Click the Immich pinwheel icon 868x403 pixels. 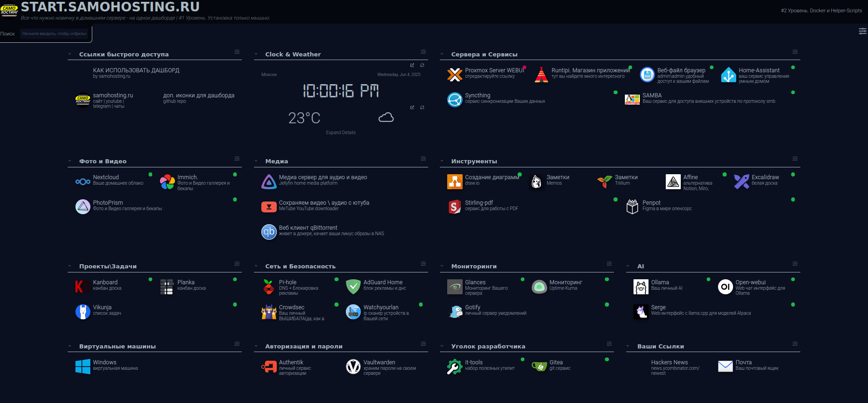[167, 181]
